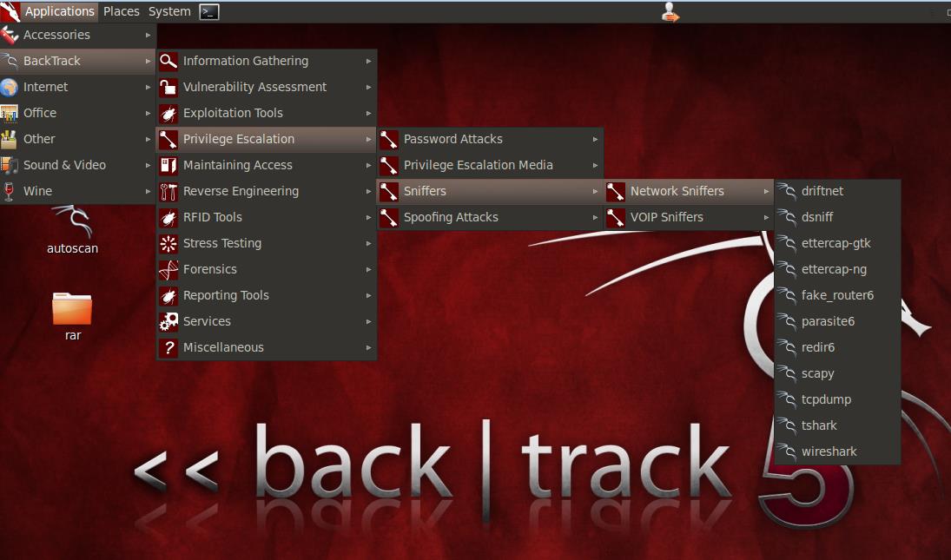Click the Office category icon
This screenshot has width=951, height=560.
[9, 114]
